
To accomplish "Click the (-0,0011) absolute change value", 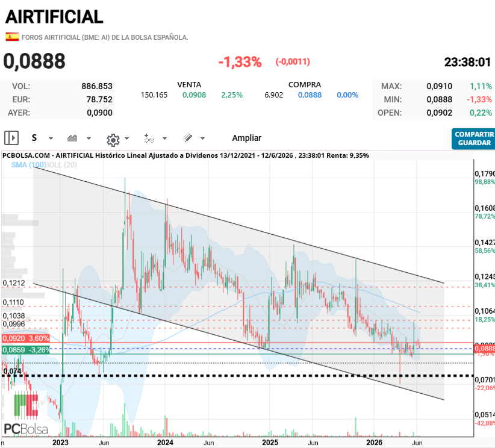I will (x=293, y=61).
